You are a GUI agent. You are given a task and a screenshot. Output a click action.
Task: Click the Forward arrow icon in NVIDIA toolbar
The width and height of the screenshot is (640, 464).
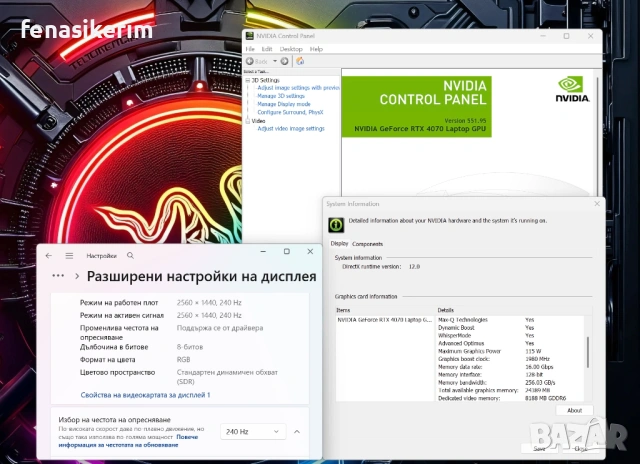click(284, 61)
